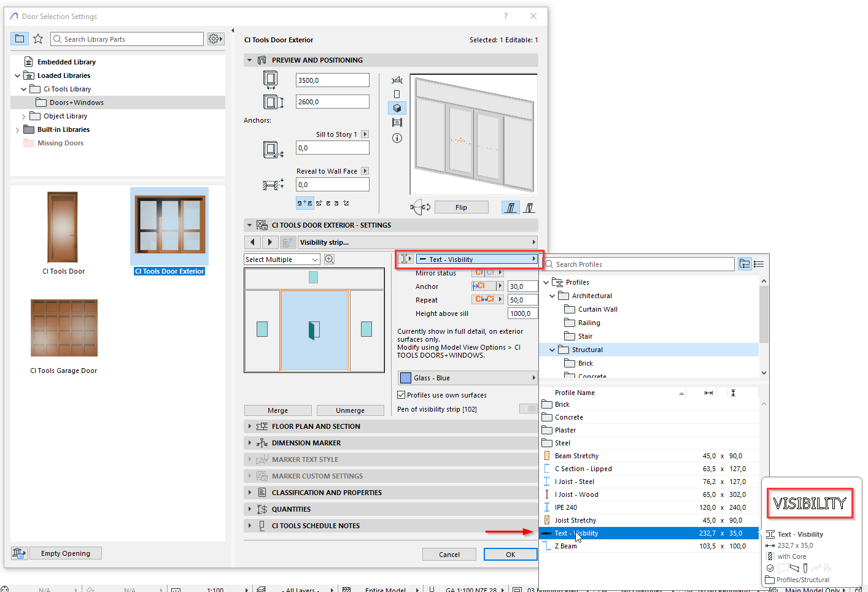Image resolution: width=868 pixels, height=592 pixels.
Task: Toggle the first opening plane orientation button
Action: coord(510,207)
